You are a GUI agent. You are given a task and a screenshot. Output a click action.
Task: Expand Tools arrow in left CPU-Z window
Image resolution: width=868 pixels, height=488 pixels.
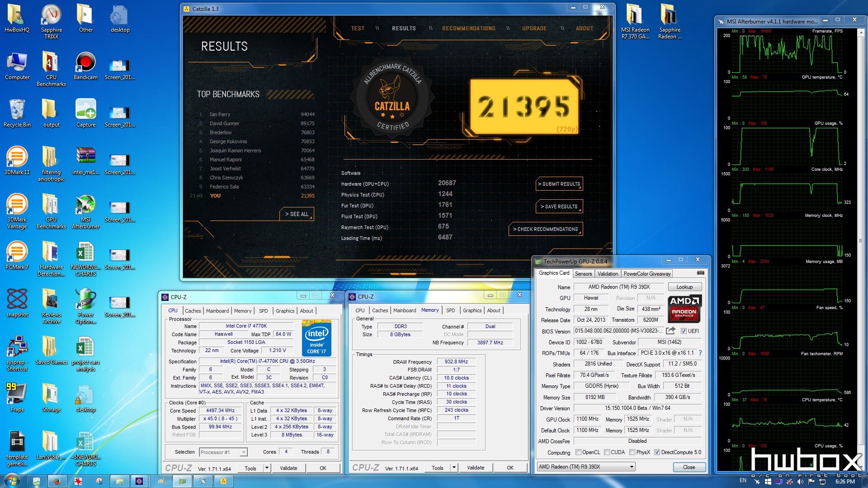267,468
